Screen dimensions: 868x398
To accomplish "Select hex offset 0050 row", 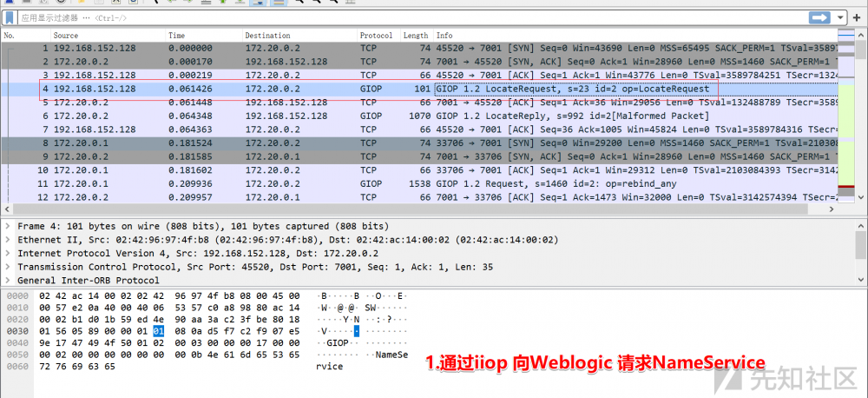I will tap(17, 355).
